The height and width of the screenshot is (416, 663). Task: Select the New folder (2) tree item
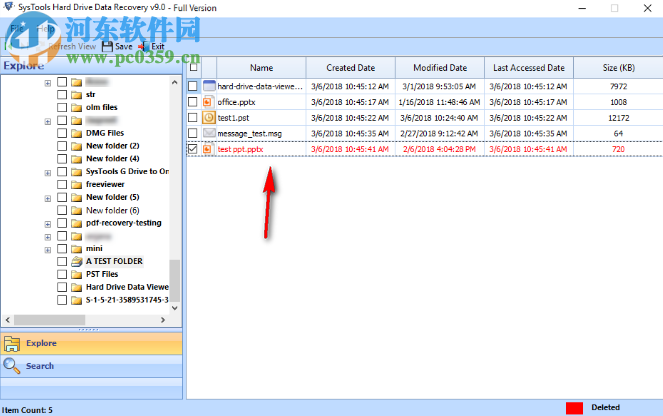point(112,146)
